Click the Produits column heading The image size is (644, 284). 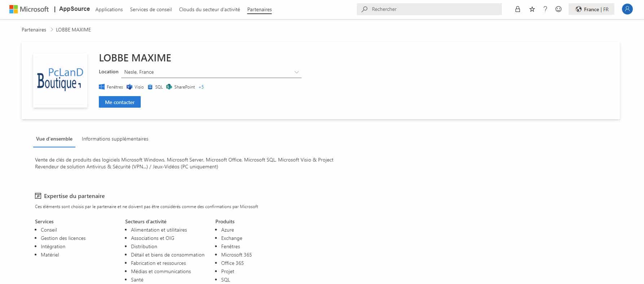coord(225,221)
